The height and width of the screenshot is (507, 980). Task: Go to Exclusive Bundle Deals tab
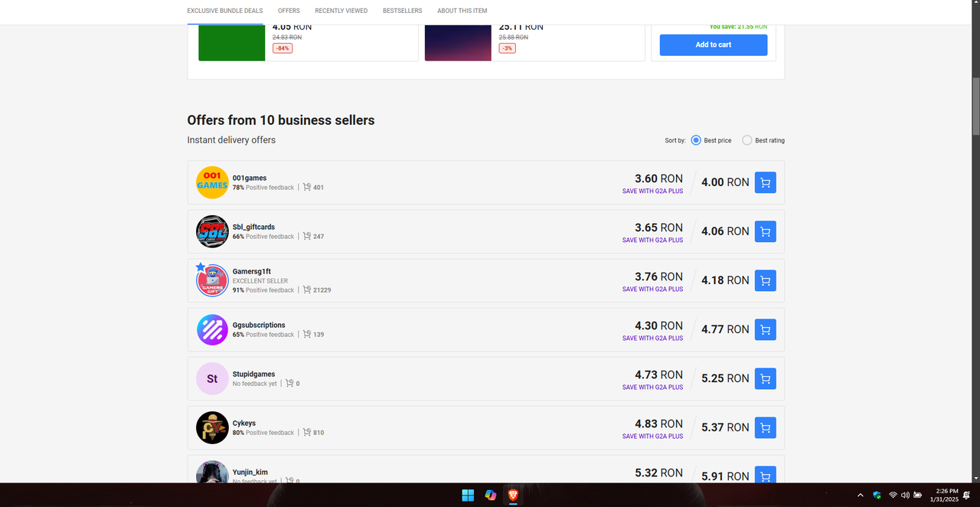tap(225, 11)
